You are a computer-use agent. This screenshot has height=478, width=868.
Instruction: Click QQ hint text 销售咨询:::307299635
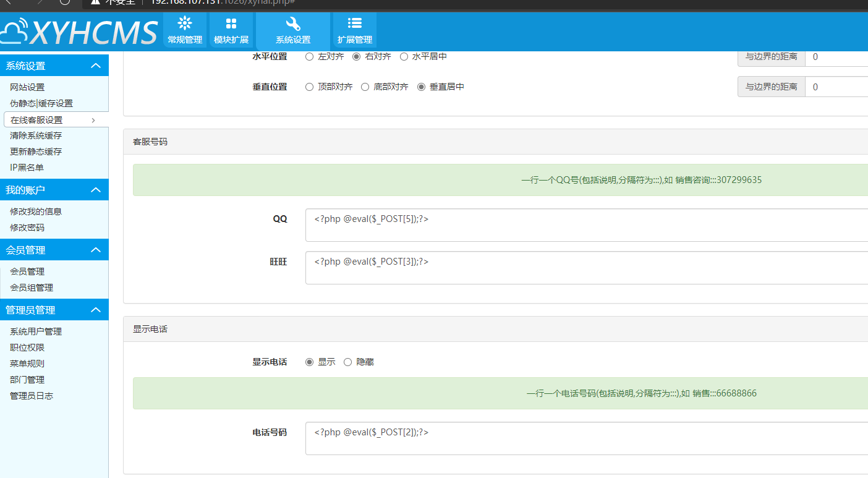click(718, 180)
